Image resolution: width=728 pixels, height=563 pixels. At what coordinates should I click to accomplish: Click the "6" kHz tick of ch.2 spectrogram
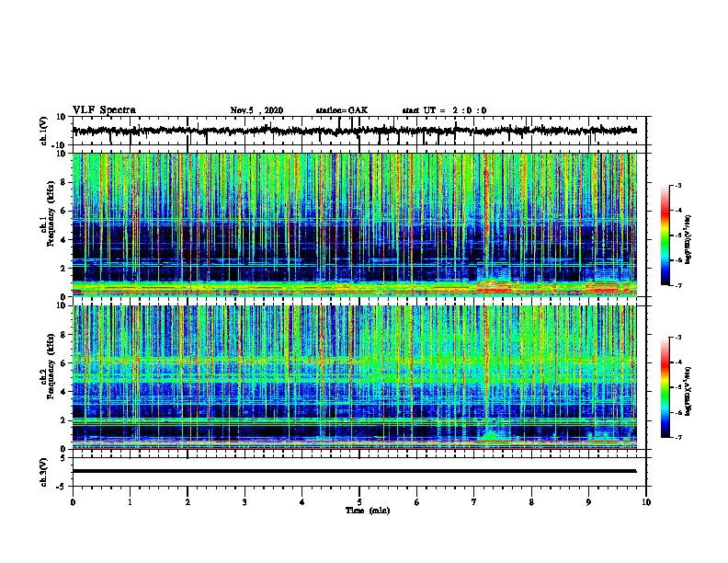(x=63, y=363)
